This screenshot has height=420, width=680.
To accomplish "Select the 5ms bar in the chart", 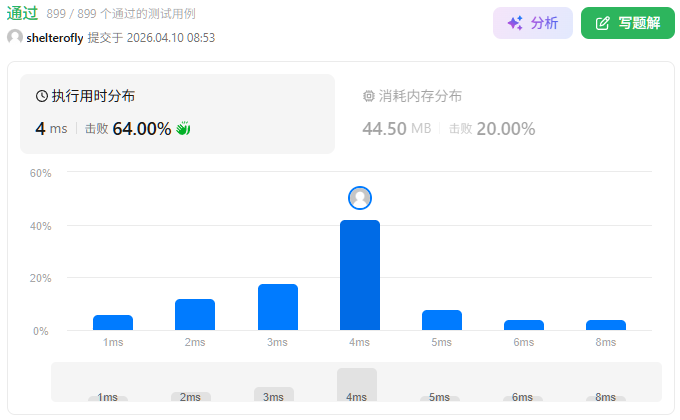I will (442, 320).
